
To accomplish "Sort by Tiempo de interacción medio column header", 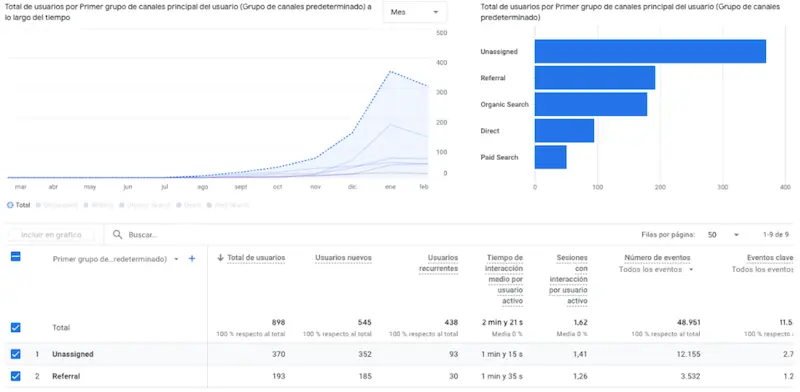I will [505, 280].
